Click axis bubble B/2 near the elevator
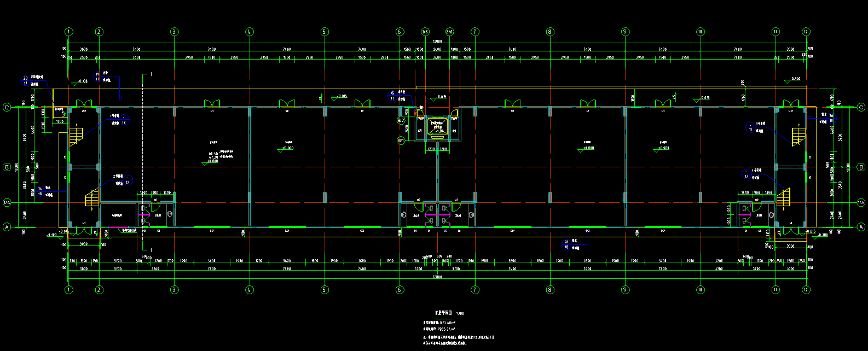 tap(401, 120)
